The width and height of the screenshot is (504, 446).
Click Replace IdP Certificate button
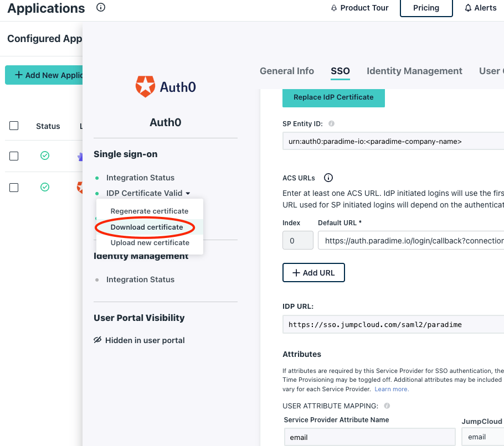(333, 97)
